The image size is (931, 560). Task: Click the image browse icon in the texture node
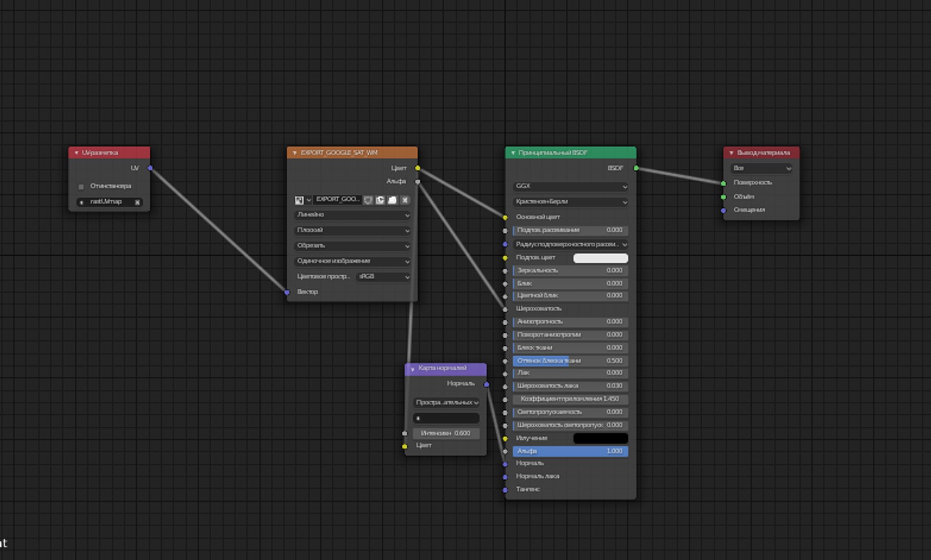[299, 200]
